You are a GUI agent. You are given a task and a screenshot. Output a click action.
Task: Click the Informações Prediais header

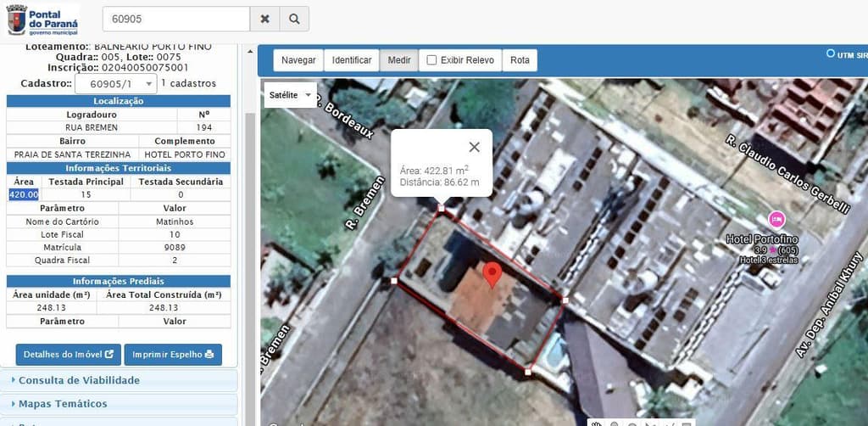click(119, 281)
